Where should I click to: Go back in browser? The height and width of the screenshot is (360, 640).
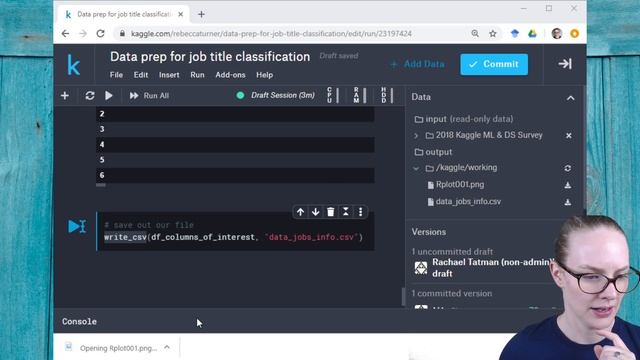(x=65, y=33)
